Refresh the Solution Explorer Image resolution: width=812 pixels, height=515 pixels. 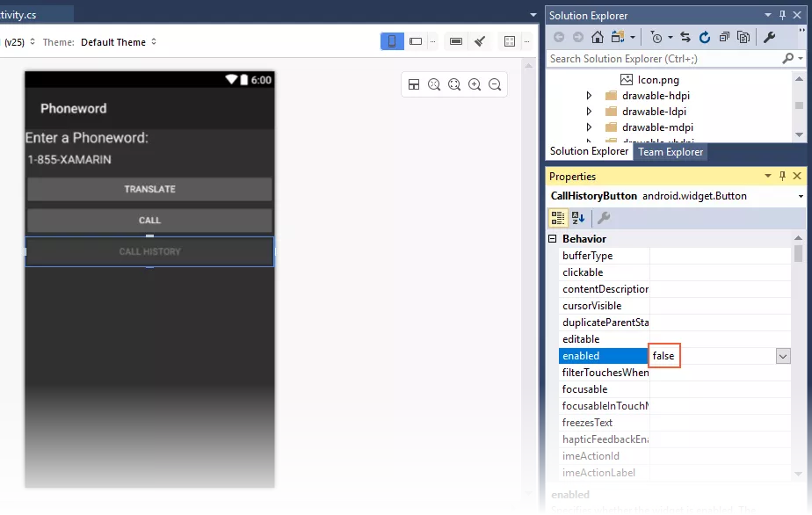pyautogui.click(x=704, y=37)
